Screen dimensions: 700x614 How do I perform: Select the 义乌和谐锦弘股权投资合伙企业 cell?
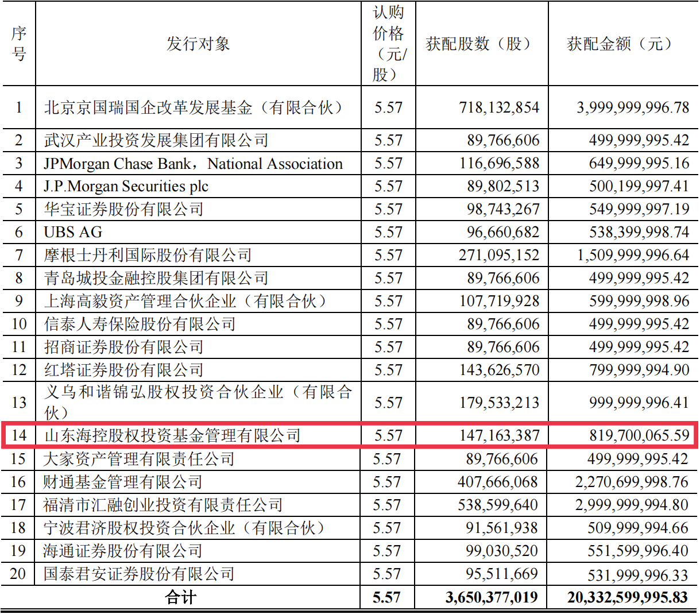tap(198, 402)
